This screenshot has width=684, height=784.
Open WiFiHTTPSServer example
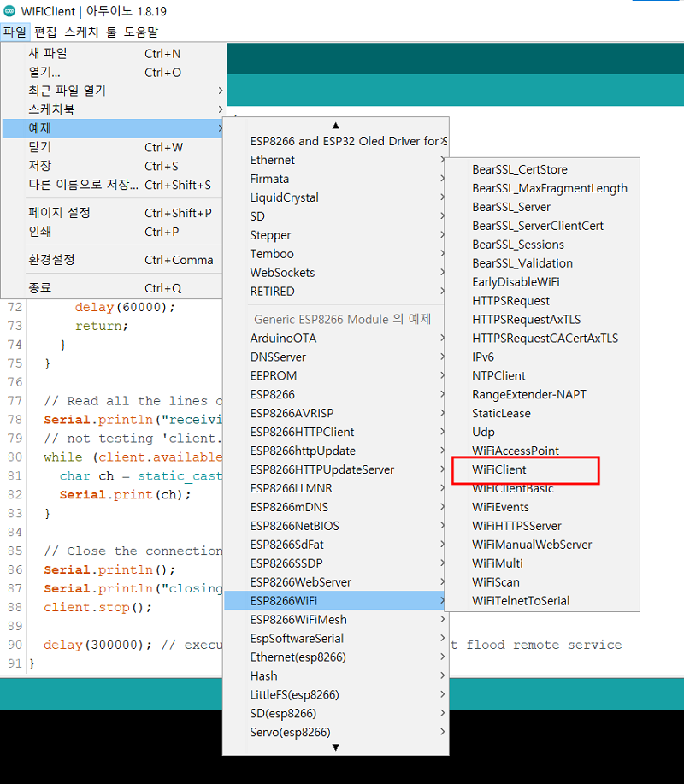tap(542, 526)
